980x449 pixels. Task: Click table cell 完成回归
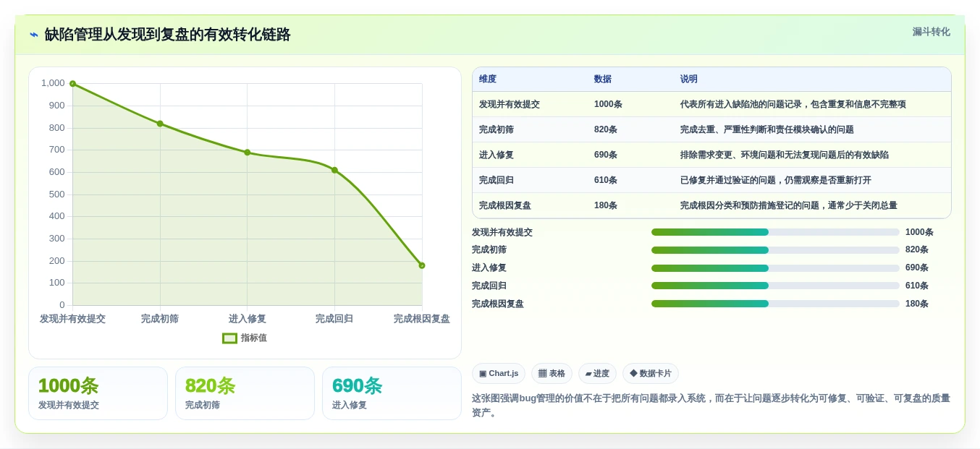[497, 180]
